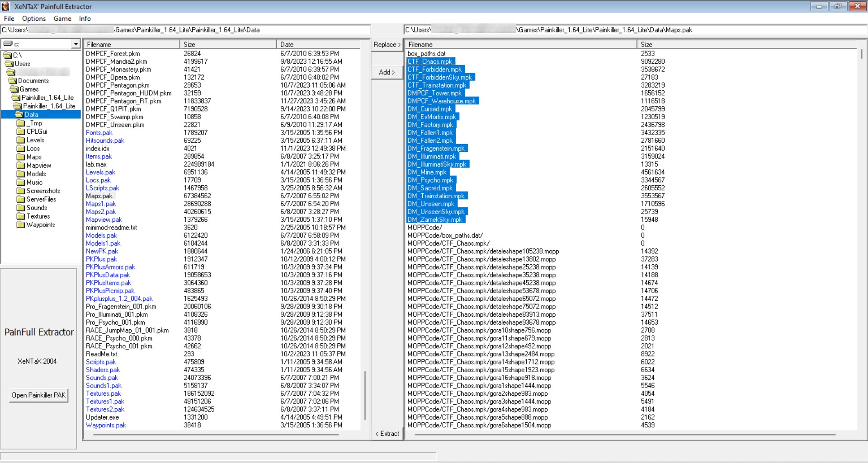The image size is (868, 463).
Task: Click the left list horizontal scrollbar
Action: pos(216,435)
